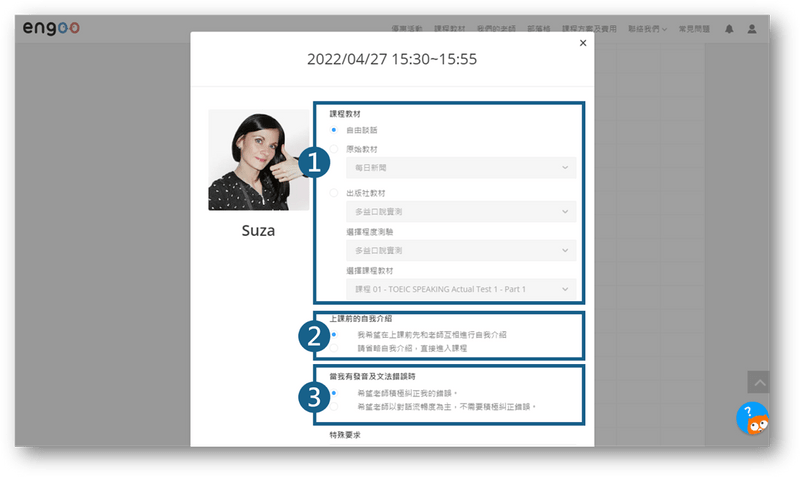Close the booking dialog with the X
The width and height of the screenshot is (800, 477).
click(x=583, y=43)
